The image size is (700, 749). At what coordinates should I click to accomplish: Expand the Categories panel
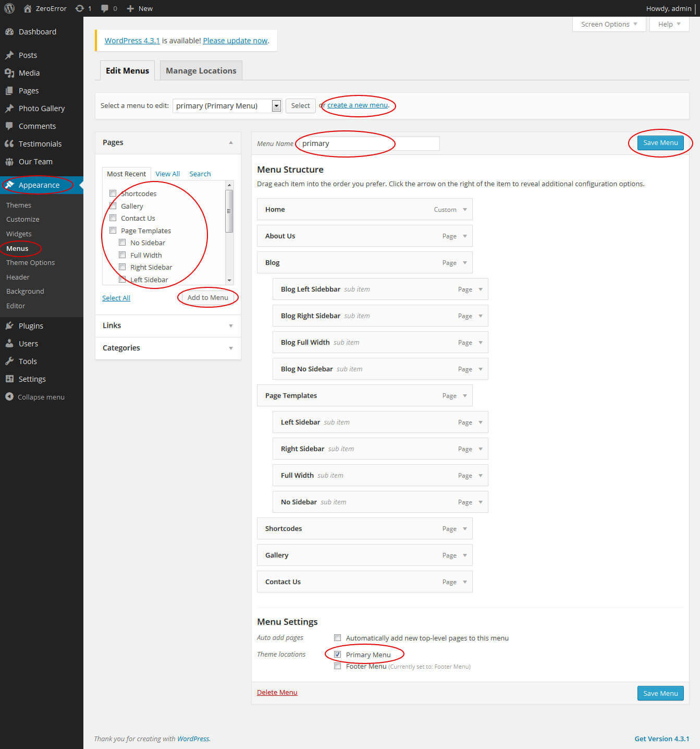tap(230, 348)
